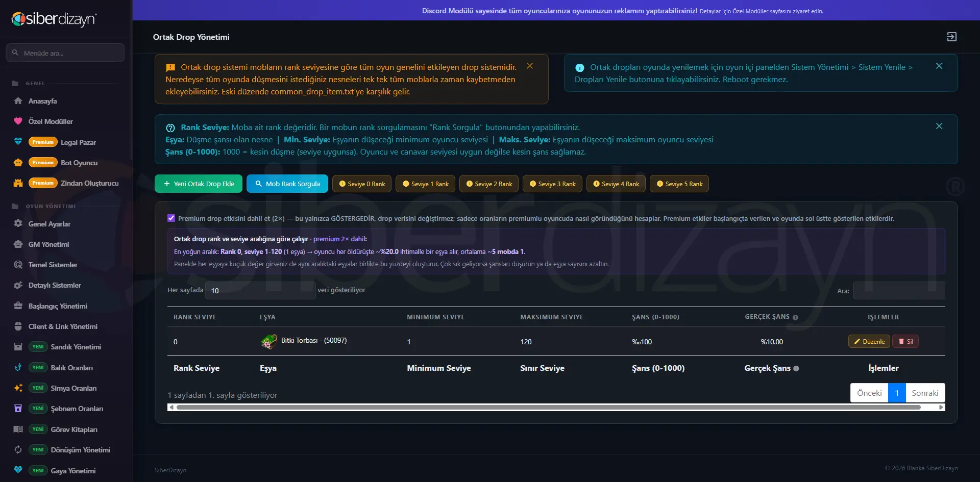Close the Rank Seviye help box
The image size is (980, 482).
click(x=939, y=126)
